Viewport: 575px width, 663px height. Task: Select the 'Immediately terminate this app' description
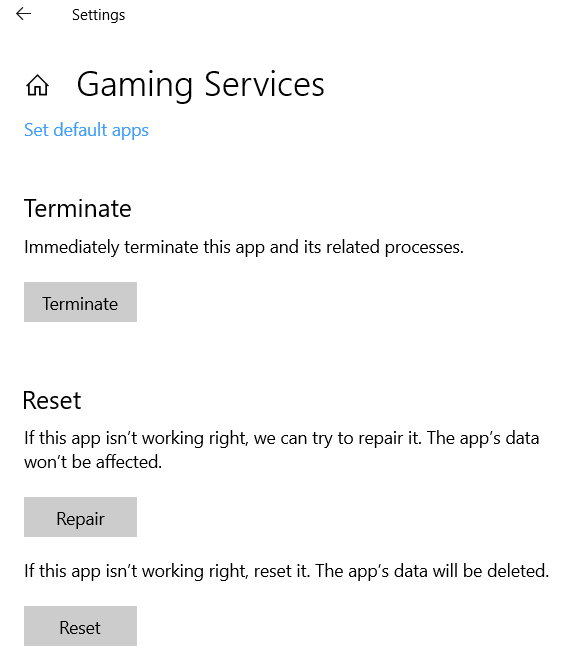coord(244,247)
